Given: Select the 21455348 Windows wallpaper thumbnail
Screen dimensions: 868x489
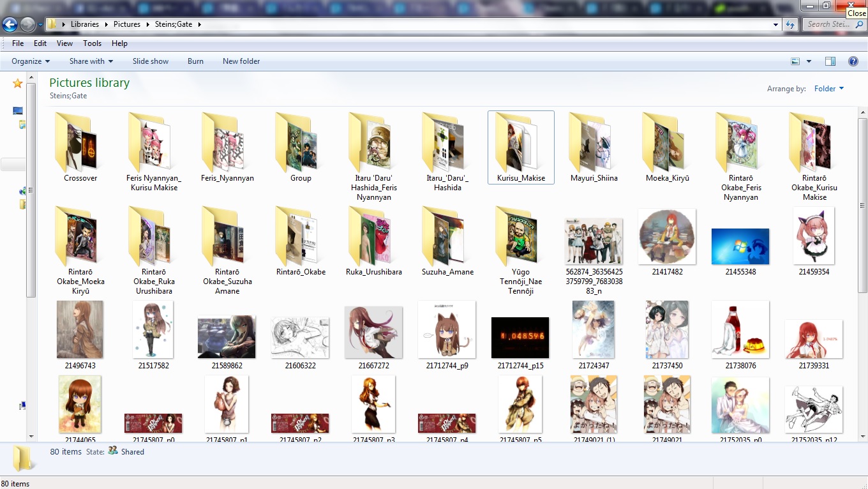Looking at the screenshot, I should tap(740, 246).
